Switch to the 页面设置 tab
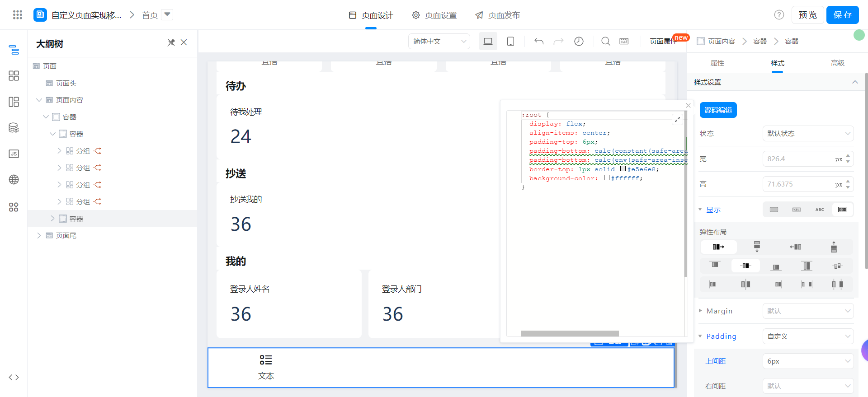The height and width of the screenshot is (397, 868). [x=434, y=15]
